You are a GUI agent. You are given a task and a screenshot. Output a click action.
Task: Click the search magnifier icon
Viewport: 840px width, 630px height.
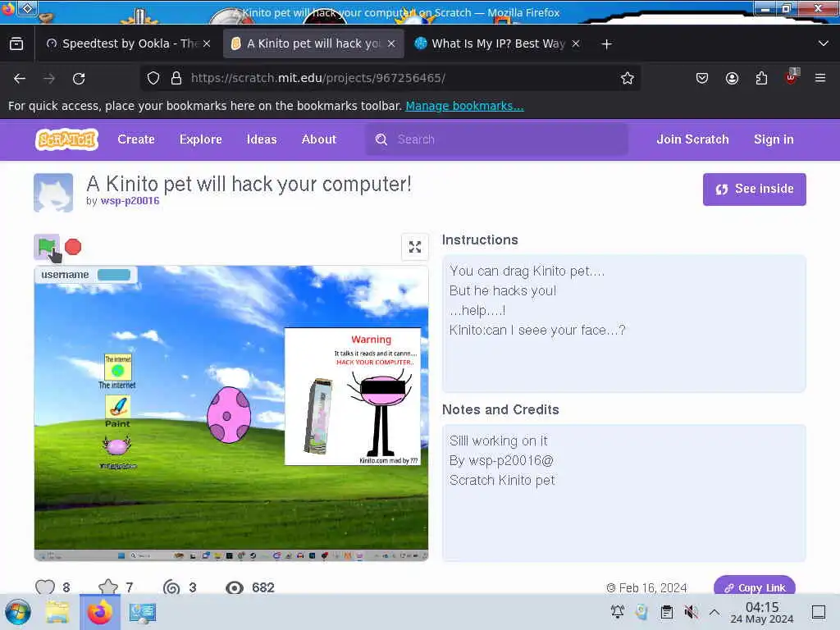[381, 139]
